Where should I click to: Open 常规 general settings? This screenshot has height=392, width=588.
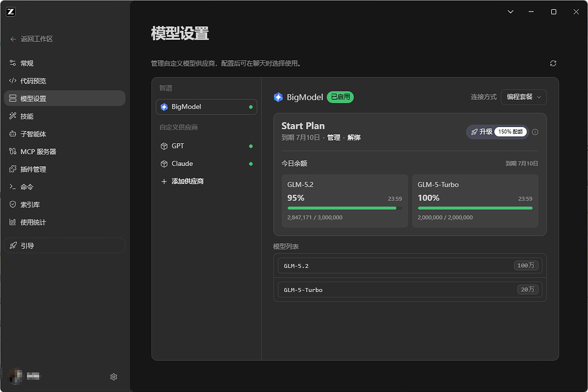pos(64,63)
